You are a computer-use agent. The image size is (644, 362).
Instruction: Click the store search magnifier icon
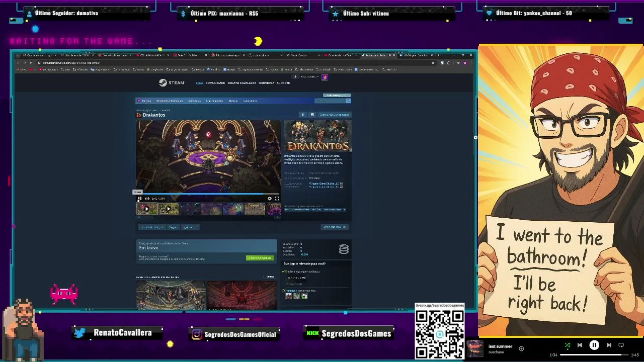point(348,101)
